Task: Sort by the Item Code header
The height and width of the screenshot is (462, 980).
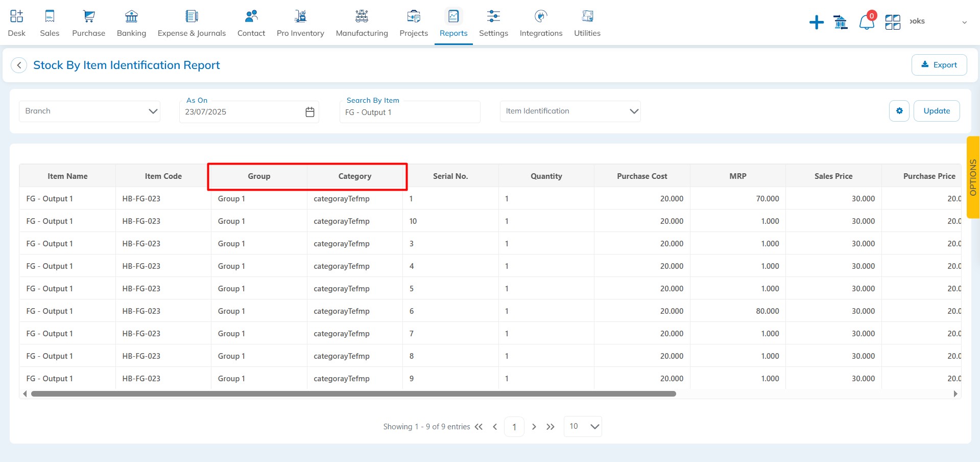Action: [x=163, y=176]
